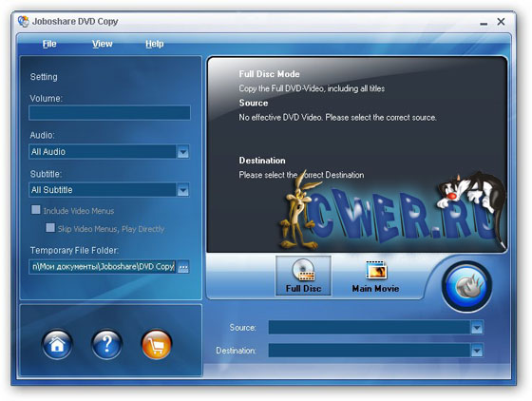The image size is (532, 401).
Task: Select Main Movie copy mode
Action: tap(375, 276)
